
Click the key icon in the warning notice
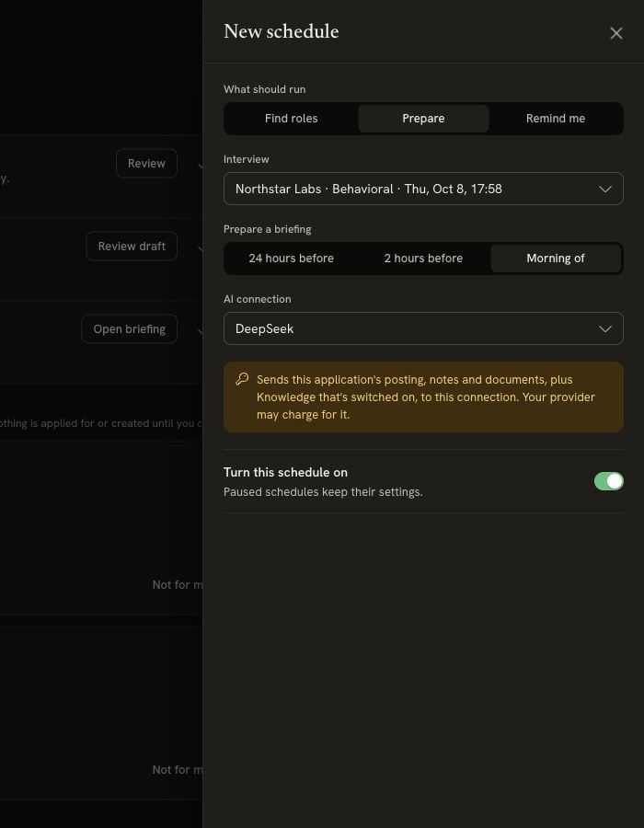tap(242, 379)
